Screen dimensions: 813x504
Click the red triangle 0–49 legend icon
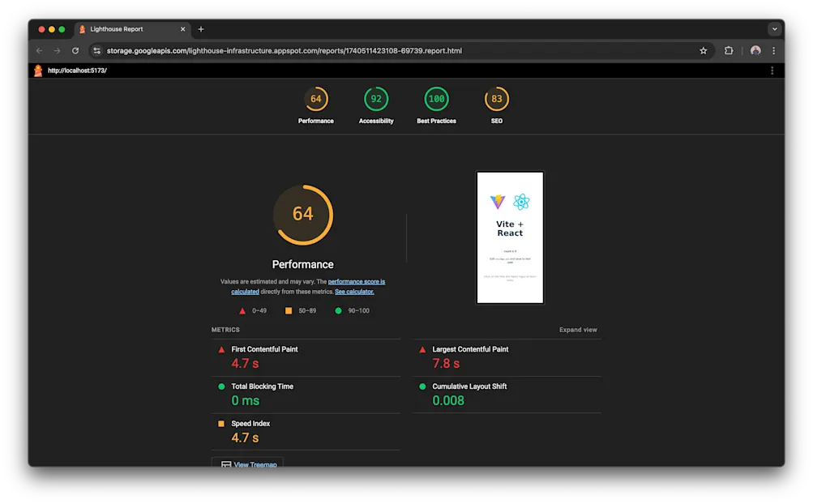tap(242, 310)
